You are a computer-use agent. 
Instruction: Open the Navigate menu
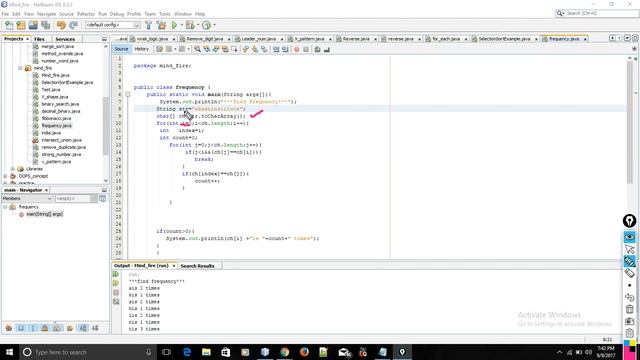[x=47, y=14]
